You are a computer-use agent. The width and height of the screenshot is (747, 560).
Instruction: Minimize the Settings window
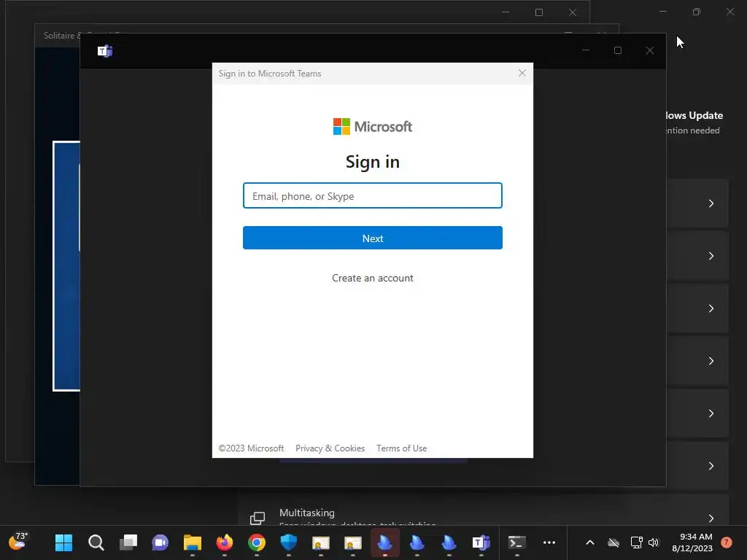pos(662,12)
